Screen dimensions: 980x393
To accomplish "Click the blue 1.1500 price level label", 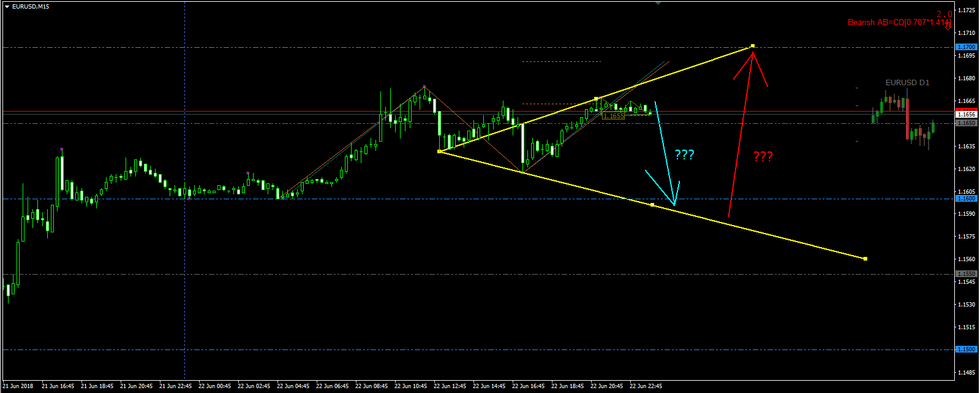I will (967, 349).
